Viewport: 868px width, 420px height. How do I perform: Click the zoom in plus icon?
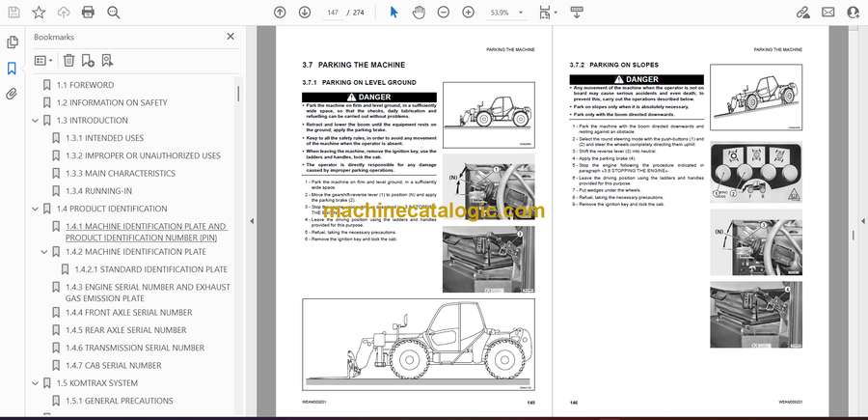[468, 12]
